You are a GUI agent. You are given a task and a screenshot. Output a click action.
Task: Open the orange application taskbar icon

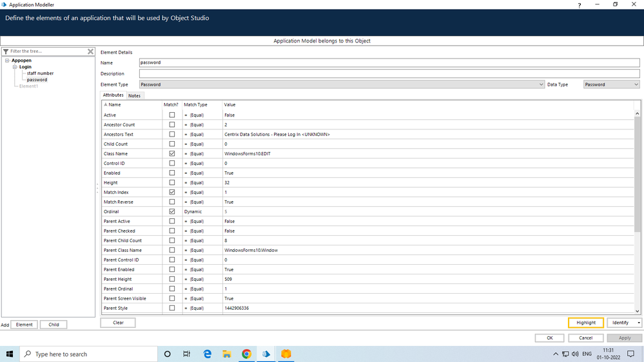coord(286,354)
